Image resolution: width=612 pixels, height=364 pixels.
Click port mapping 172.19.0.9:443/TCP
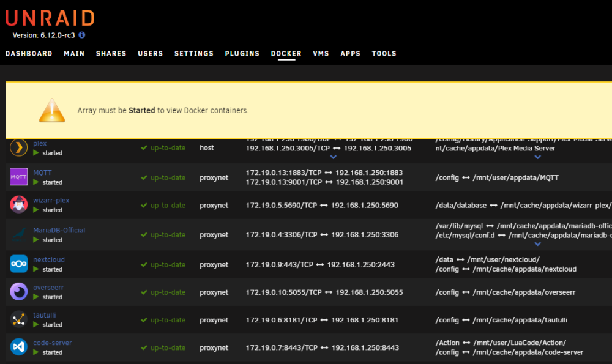[280, 264]
